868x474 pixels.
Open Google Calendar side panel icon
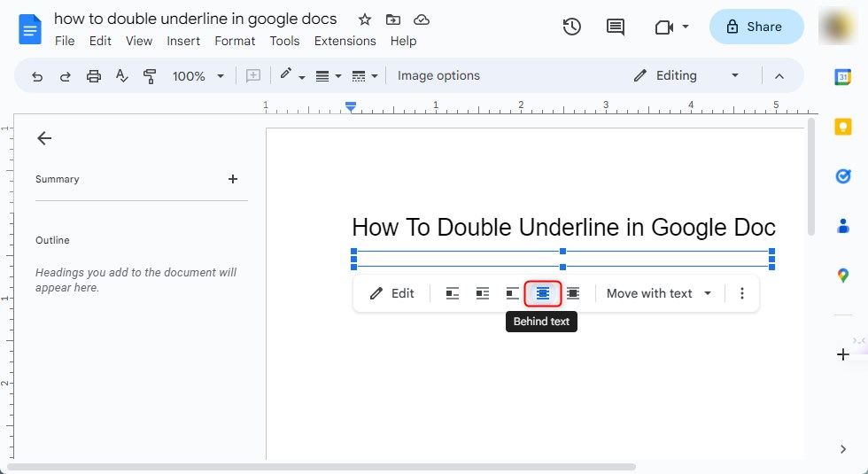(x=843, y=77)
